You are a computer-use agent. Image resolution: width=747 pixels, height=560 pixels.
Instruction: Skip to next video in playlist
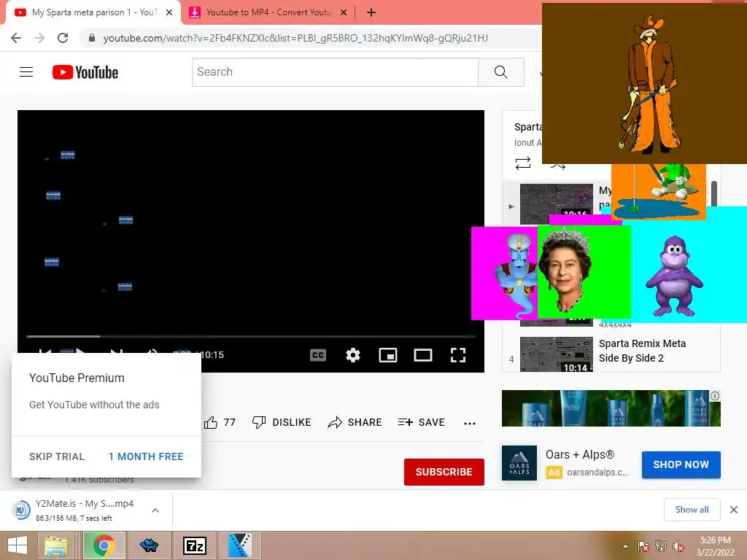pos(116,354)
